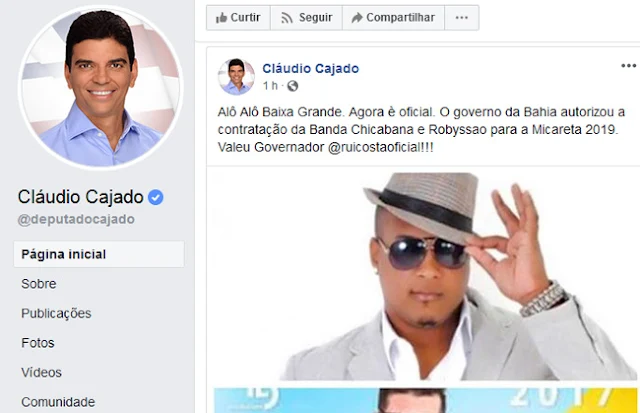This screenshot has height=413, width=640.
Task: Open the large circular profile picture
Action: (x=100, y=87)
